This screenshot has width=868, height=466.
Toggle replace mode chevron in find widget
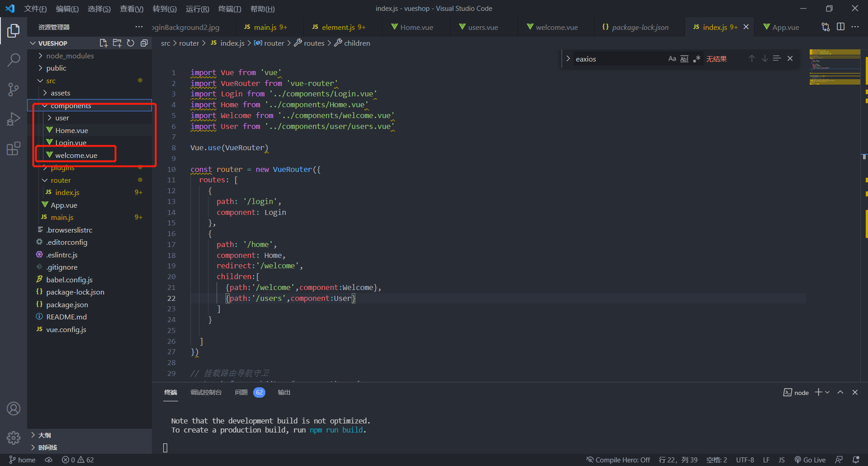(x=568, y=59)
